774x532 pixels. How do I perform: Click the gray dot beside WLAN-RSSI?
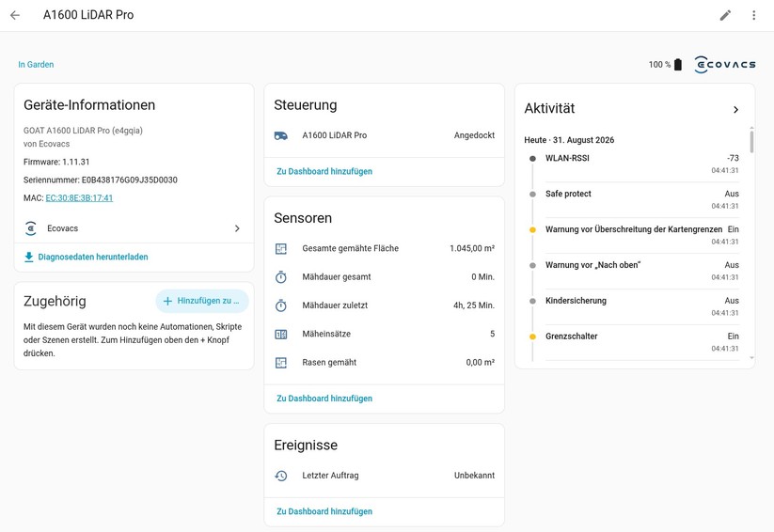coord(532,159)
